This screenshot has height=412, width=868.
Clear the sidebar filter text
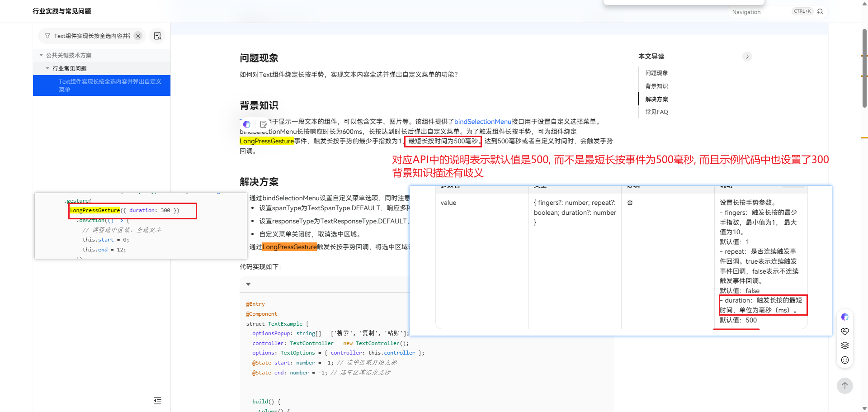coord(138,36)
